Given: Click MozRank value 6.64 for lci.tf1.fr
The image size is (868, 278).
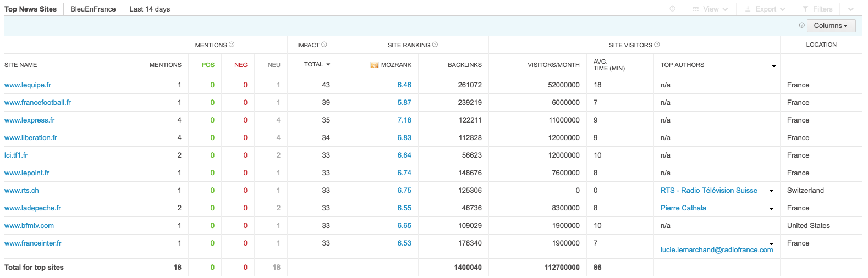Looking at the screenshot, I should point(404,155).
